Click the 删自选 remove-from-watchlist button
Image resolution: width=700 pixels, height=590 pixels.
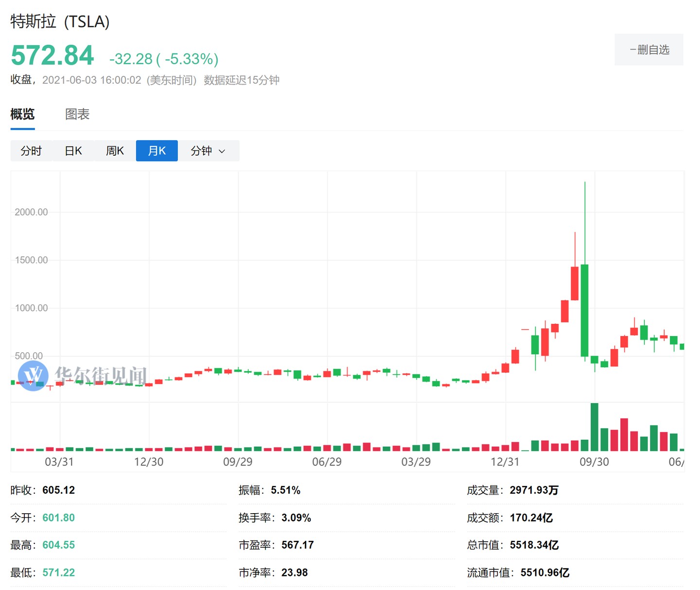click(x=648, y=50)
